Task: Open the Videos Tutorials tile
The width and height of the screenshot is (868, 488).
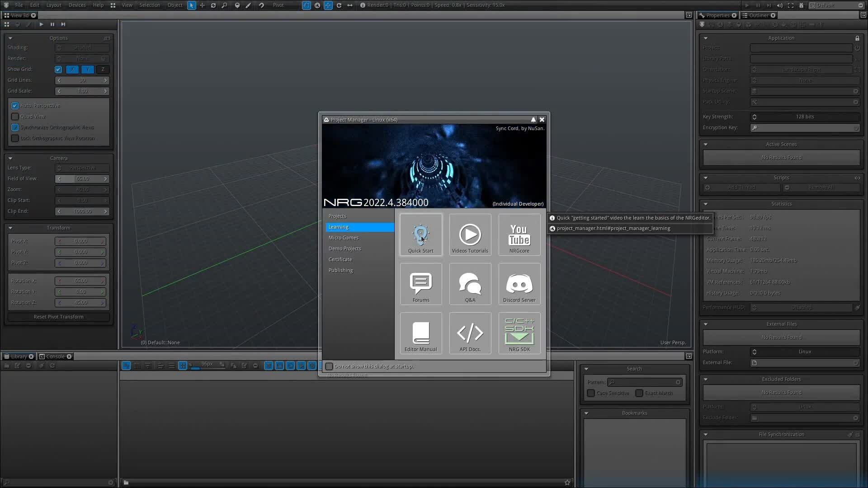Action: click(470, 235)
